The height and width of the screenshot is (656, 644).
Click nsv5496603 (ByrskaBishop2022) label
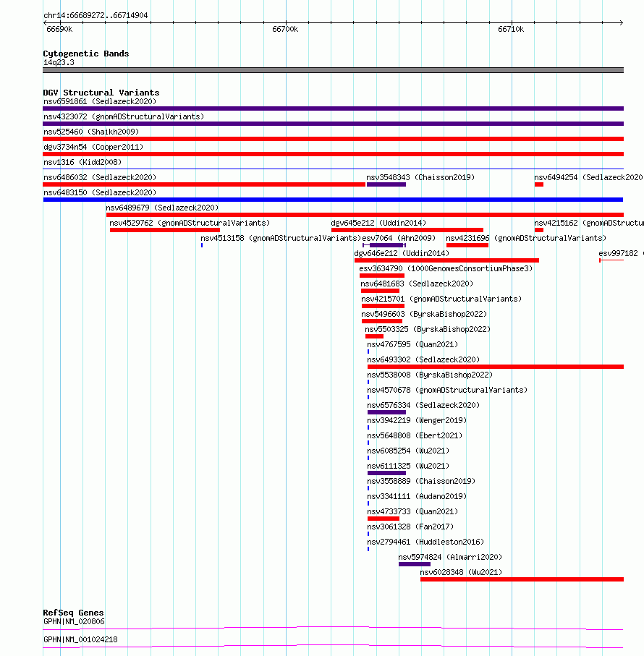pos(424,314)
